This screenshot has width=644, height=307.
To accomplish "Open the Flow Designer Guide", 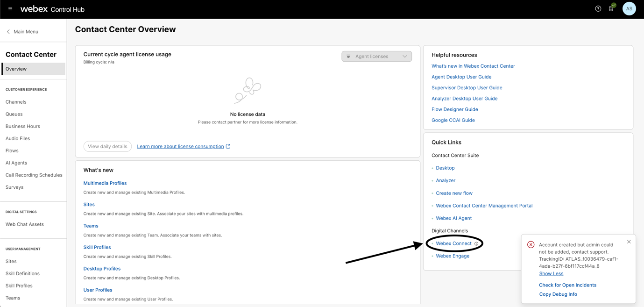I will 455,109.
